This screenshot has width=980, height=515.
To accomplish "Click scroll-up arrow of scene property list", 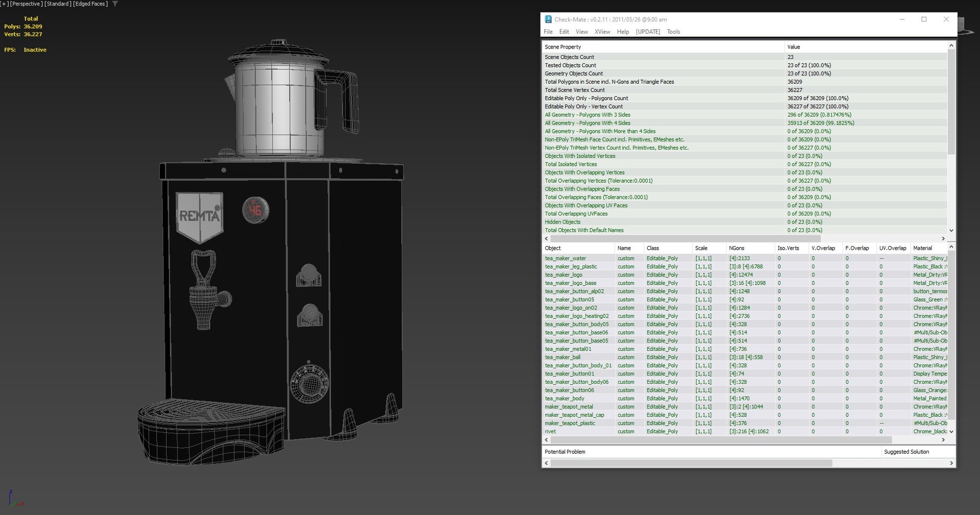I will [951, 45].
